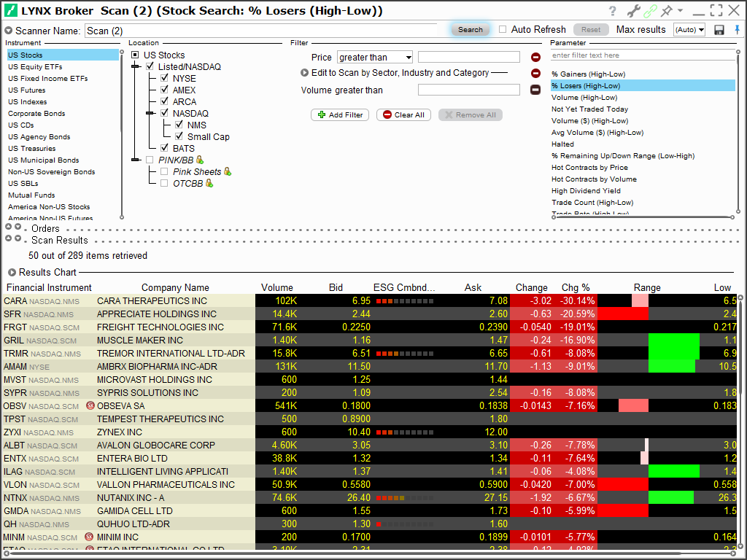Select Corporate Bonds instrument
The width and height of the screenshot is (747, 560).
[x=36, y=113]
